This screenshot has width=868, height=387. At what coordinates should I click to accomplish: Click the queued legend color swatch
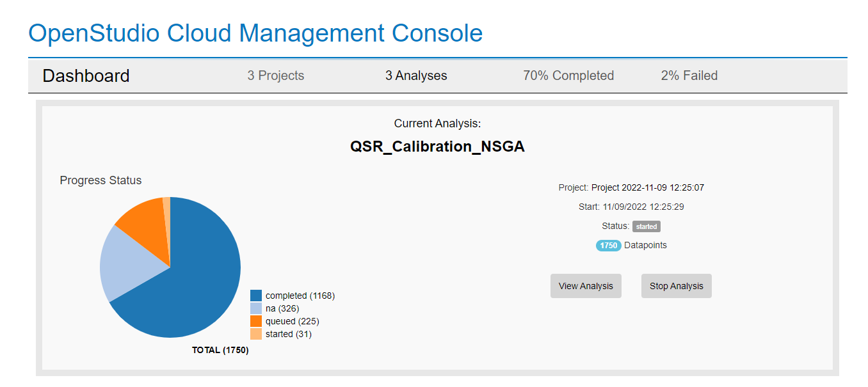[256, 321]
